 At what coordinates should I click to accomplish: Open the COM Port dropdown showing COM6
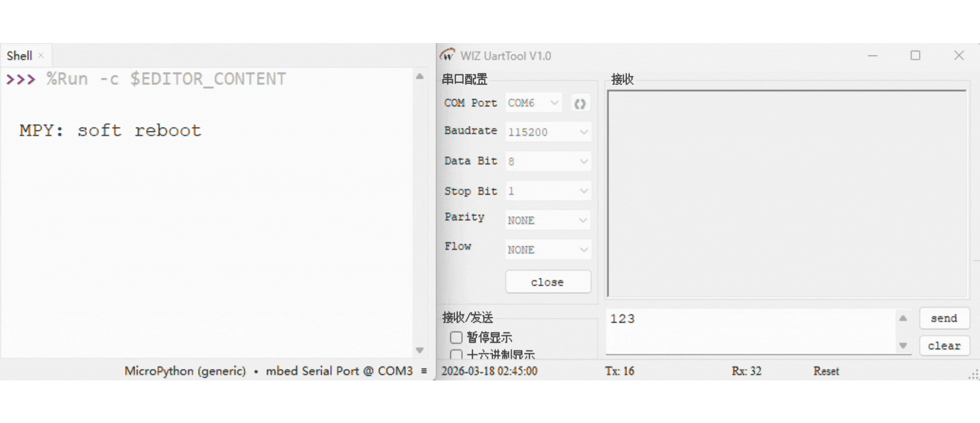click(534, 103)
